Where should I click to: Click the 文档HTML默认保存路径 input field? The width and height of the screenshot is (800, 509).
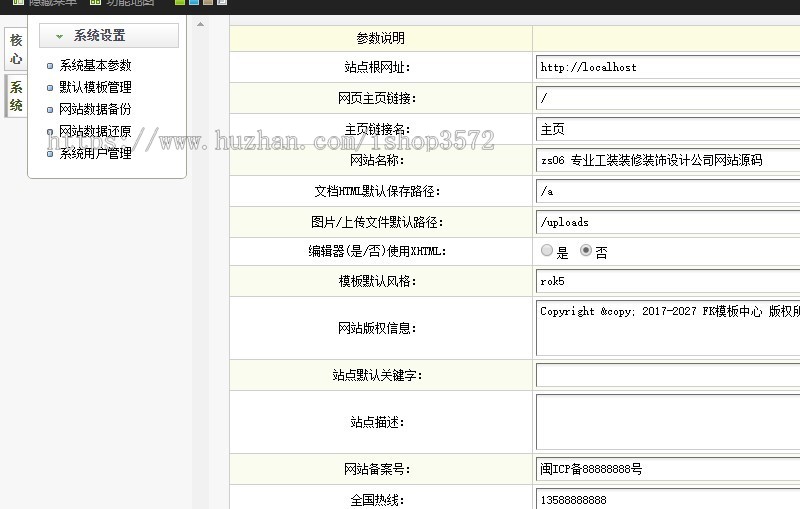pyautogui.click(x=668, y=191)
